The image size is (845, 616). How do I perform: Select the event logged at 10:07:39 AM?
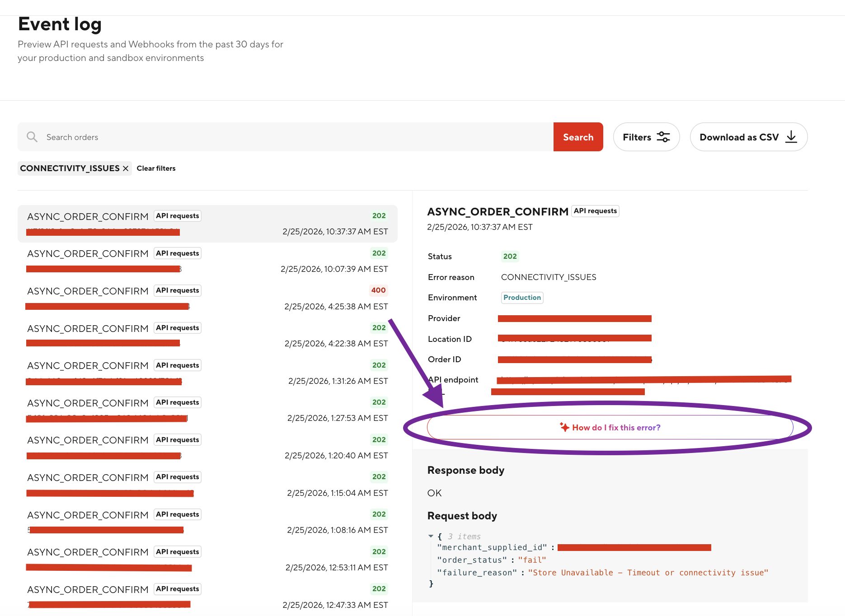207,261
